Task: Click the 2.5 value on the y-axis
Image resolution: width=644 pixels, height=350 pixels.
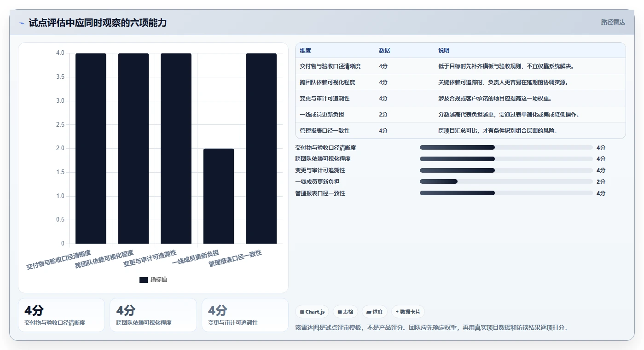Action: (60, 124)
